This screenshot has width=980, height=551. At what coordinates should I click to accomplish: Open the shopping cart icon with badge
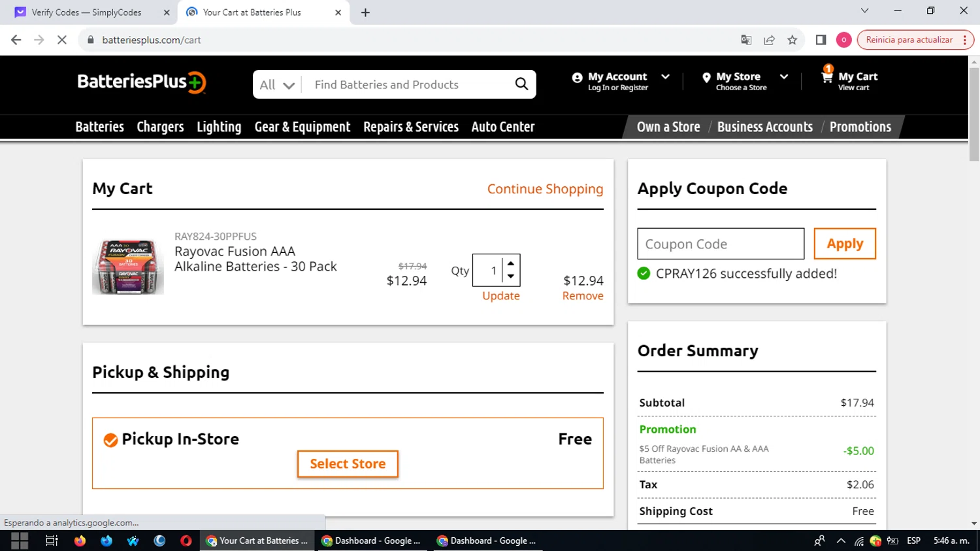(x=827, y=75)
